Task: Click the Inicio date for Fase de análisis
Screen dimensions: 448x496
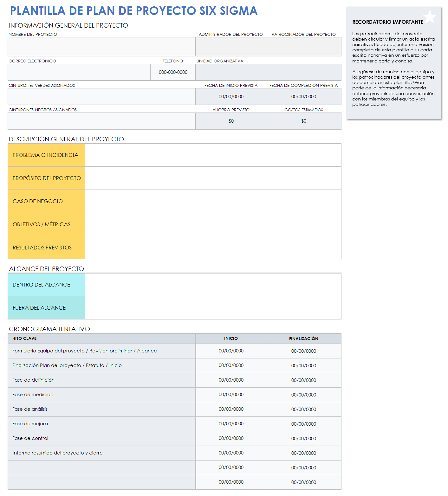Action: (231, 409)
